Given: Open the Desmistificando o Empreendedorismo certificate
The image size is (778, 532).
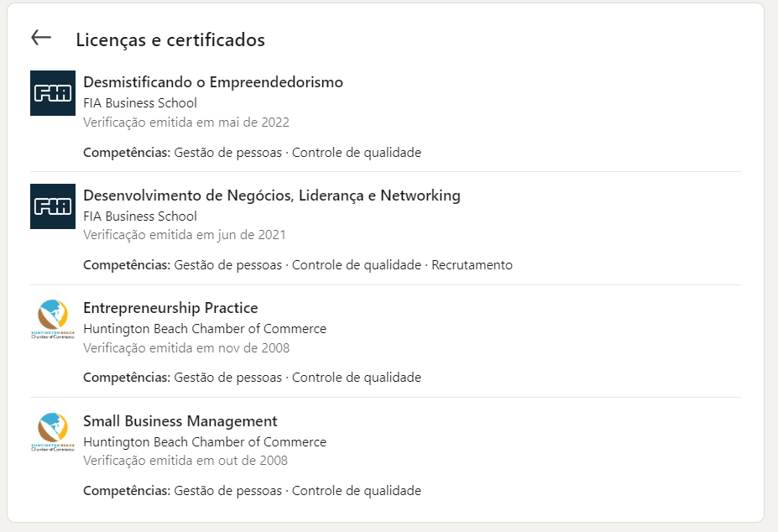Looking at the screenshot, I should 212,82.
